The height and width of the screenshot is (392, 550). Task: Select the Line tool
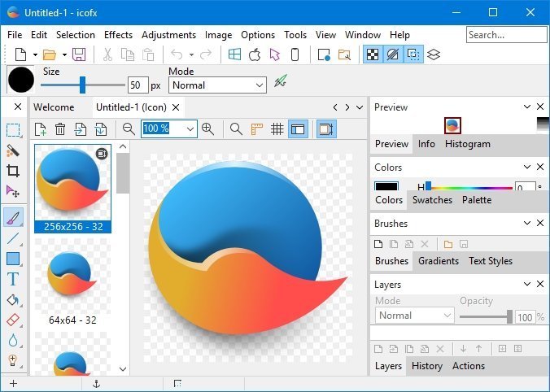pyautogui.click(x=13, y=238)
